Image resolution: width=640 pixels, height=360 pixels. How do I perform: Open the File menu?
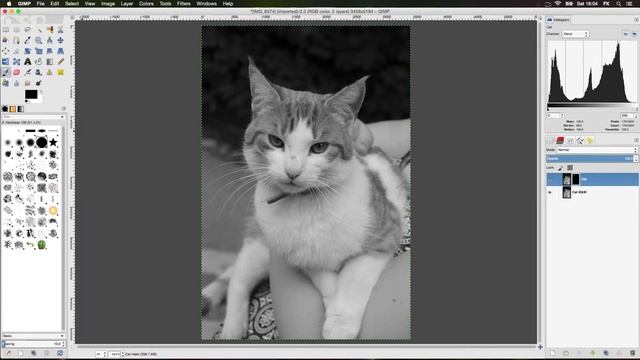pyautogui.click(x=40, y=4)
